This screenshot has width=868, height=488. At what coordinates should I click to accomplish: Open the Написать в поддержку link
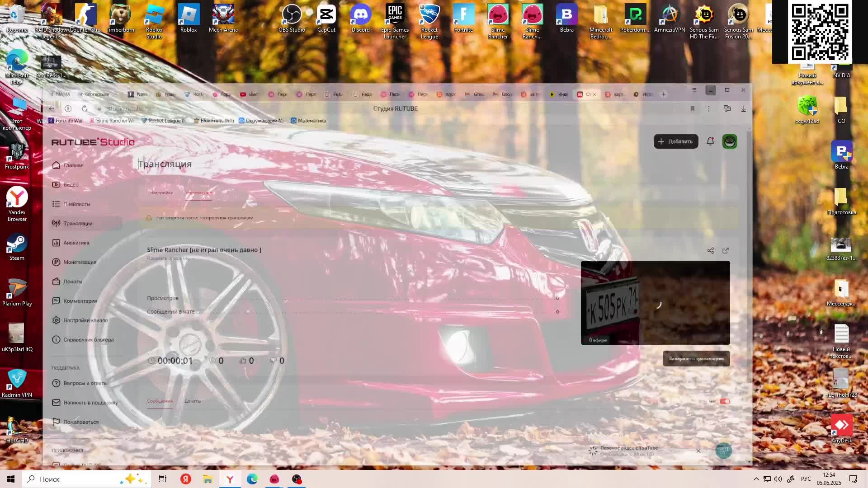click(90, 403)
